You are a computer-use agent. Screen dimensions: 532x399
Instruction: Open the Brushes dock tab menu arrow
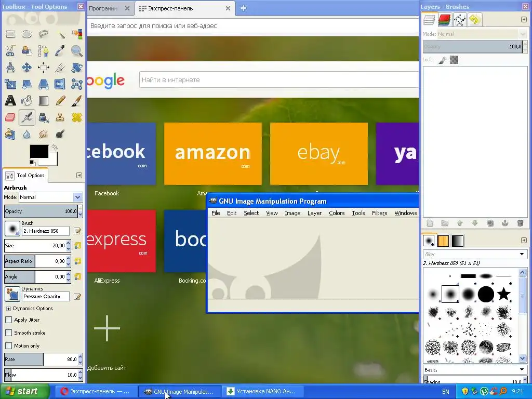pos(524,240)
